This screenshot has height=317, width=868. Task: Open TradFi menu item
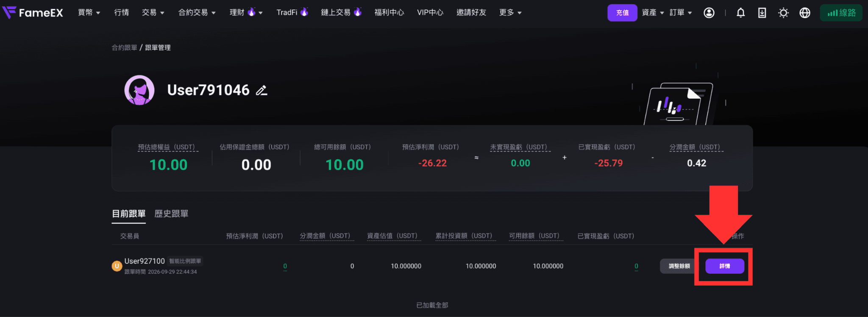click(292, 13)
